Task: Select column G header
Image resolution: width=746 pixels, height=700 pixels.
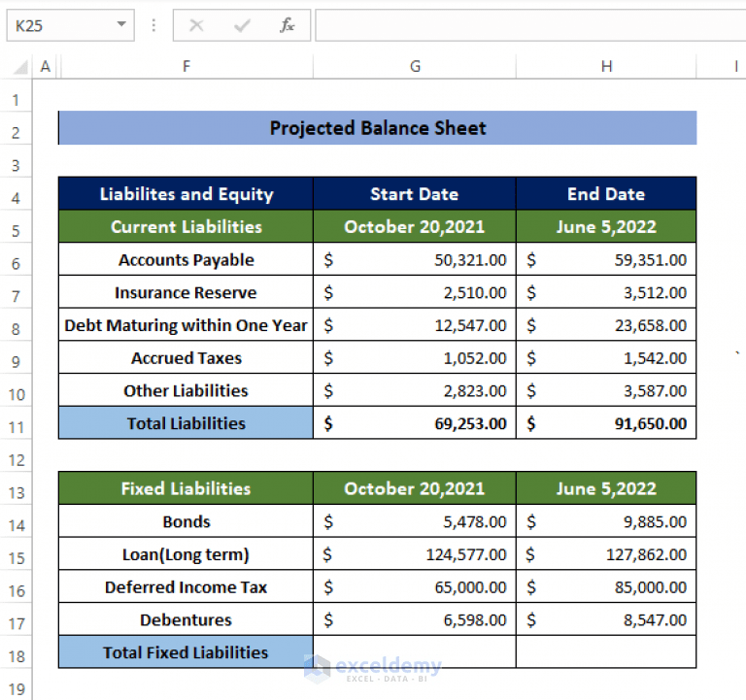Action: 415,67
